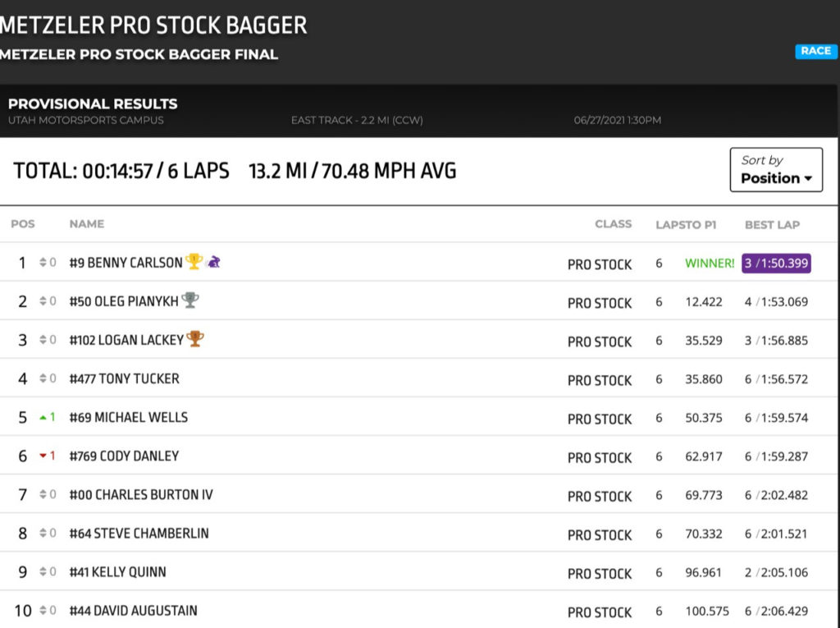Open #44 David Augustain rider entry
The height and width of the screenshot is (628, 840).
tap(133, 610)
